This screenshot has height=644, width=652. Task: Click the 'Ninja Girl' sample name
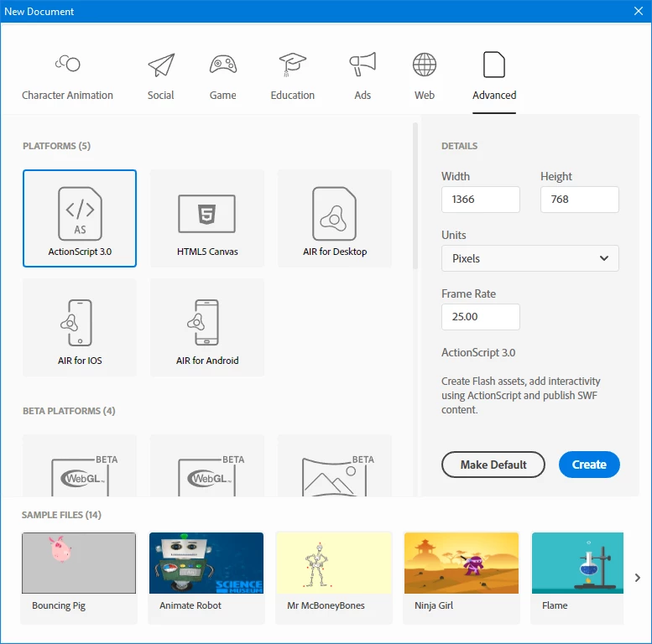(434, 605)
